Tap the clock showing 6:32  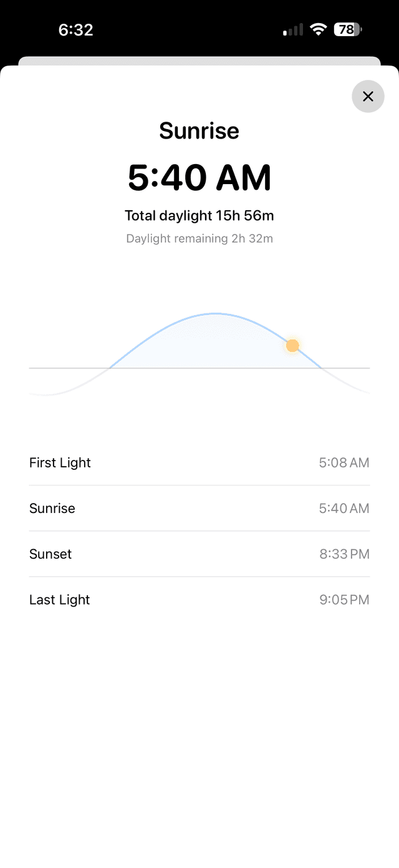pos(76,29)
